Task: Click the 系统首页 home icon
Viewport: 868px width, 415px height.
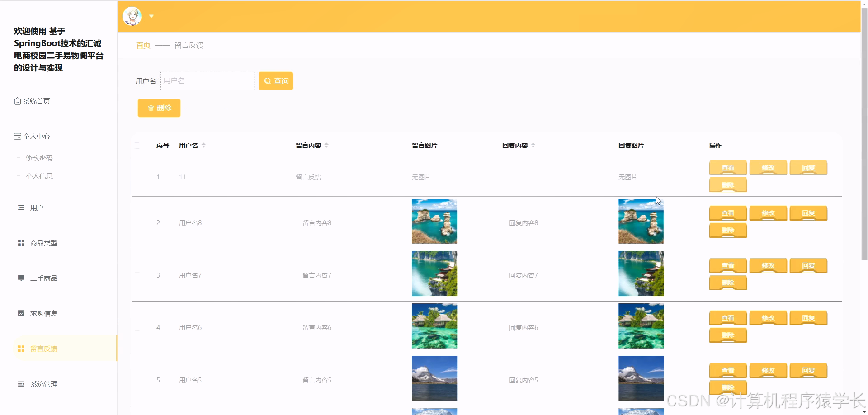Action: click(17, 101)
